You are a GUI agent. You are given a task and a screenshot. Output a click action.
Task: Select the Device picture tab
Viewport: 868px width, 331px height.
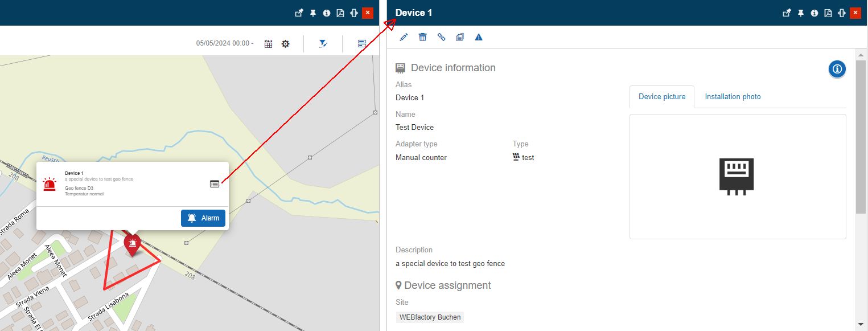click(x=661, y=96)
